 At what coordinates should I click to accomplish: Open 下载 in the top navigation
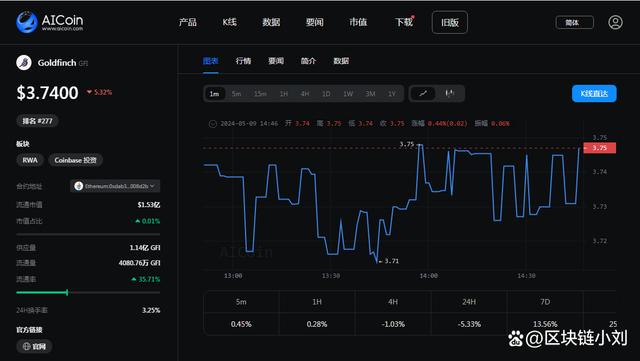(x=404, y=22)
